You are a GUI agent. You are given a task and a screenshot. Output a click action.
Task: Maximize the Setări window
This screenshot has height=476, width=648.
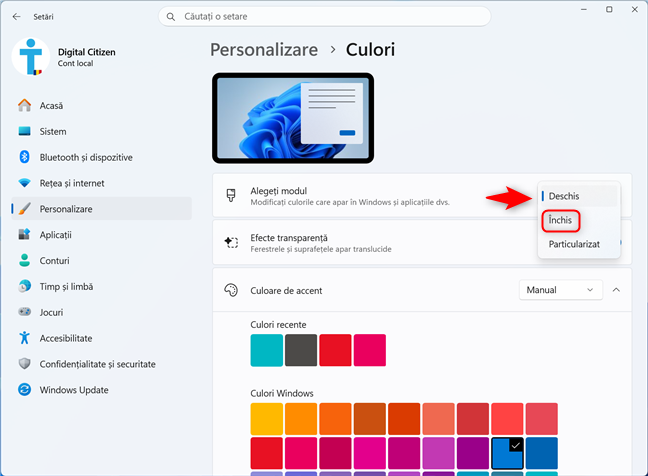coord(609,9)
